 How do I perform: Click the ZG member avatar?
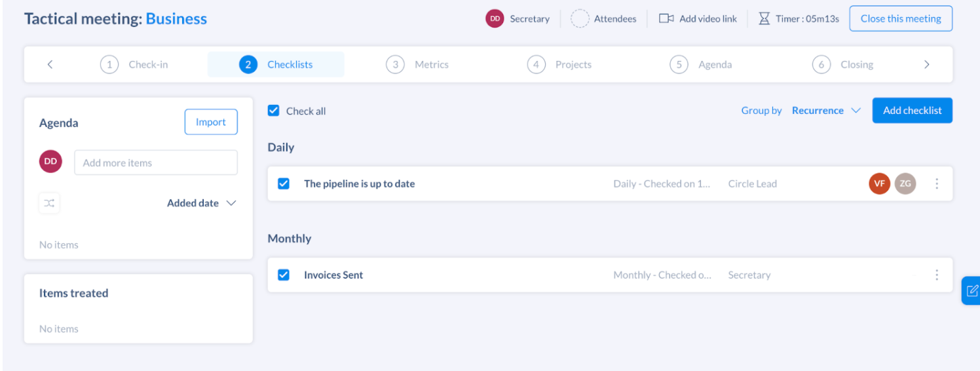point(905,184)
